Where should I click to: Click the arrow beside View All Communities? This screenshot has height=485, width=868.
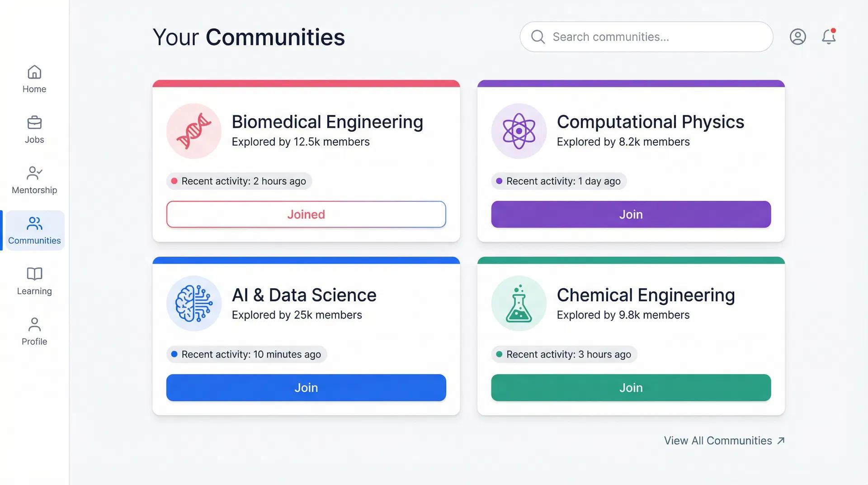(781, 441)
